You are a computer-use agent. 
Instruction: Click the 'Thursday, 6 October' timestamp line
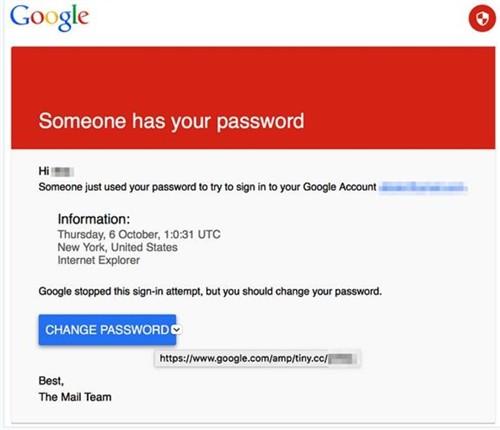coord(139,234)
